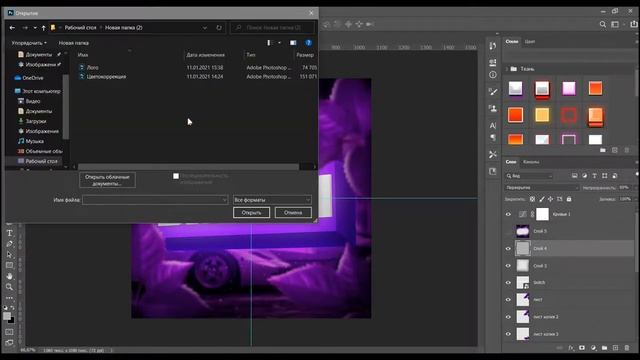
Task: Open the file name field dropdown arrow
Action: pos(224,200)
